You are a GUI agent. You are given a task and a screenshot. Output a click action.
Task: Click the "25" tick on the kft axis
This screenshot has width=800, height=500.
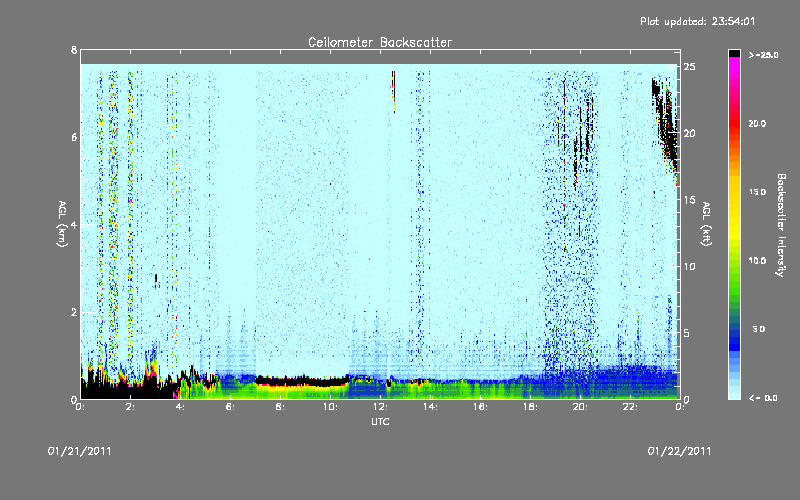point(689,67)
